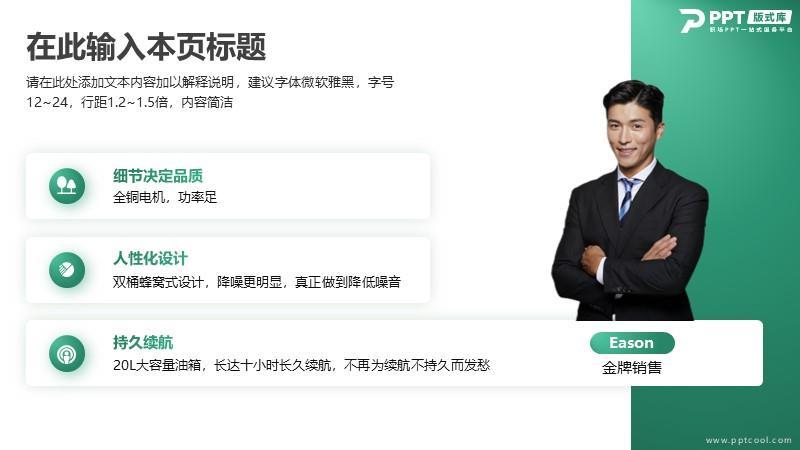This screenshot has width=800, height=450.
Task: Open the www.pptcool.com link
Action: (748, 440)
